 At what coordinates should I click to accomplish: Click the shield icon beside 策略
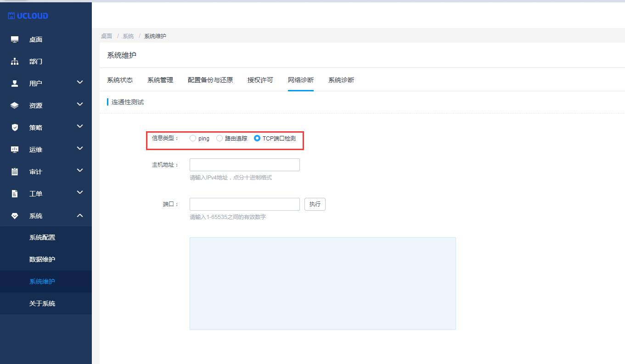coord(15,128)
